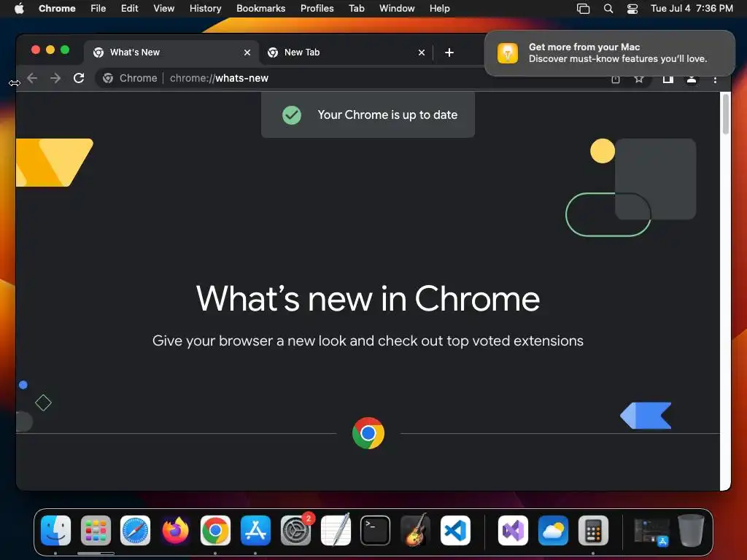
Task: Open Control Center in menu bar
Action: 632,9
